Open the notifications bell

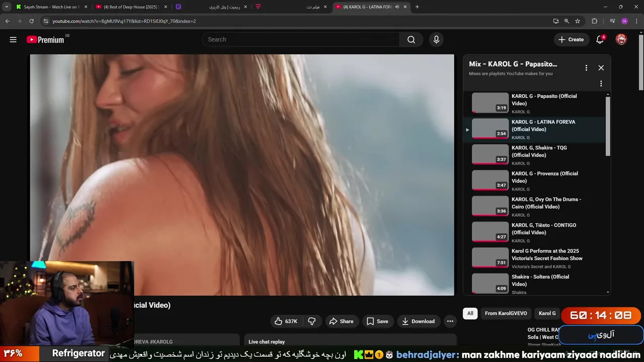point(600,40)
